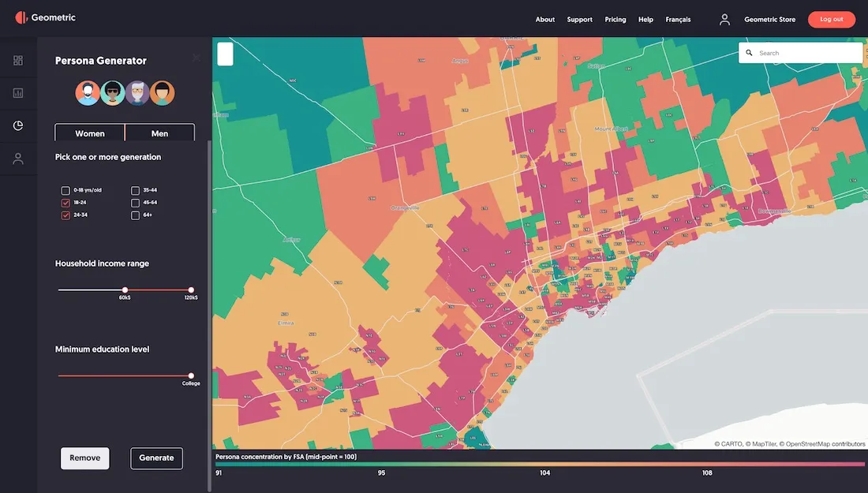The width and height of the screenshot is (868, 493).
Task: Select the pie chart sidebar icon
Action: (18, 125)
